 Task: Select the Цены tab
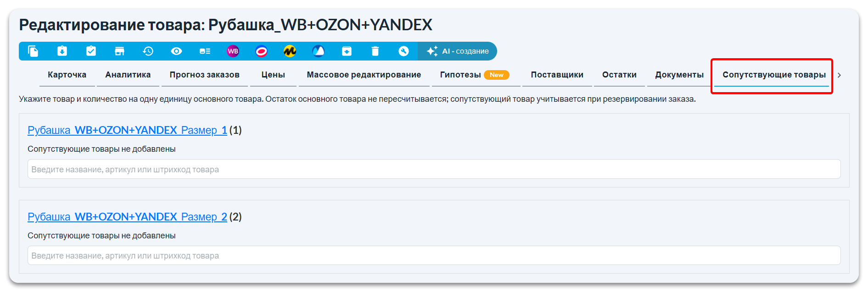[273, 75]
